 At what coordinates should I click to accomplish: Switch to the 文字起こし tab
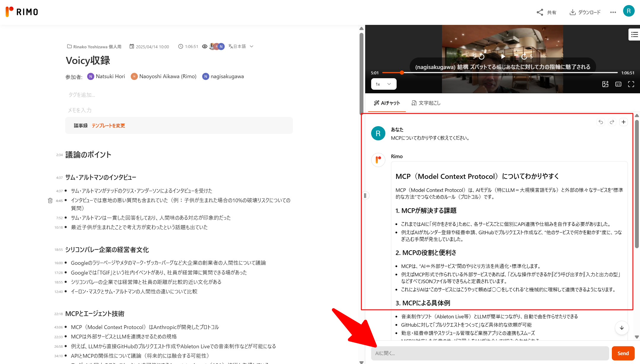pyautogui.click(x=426, y=103)
